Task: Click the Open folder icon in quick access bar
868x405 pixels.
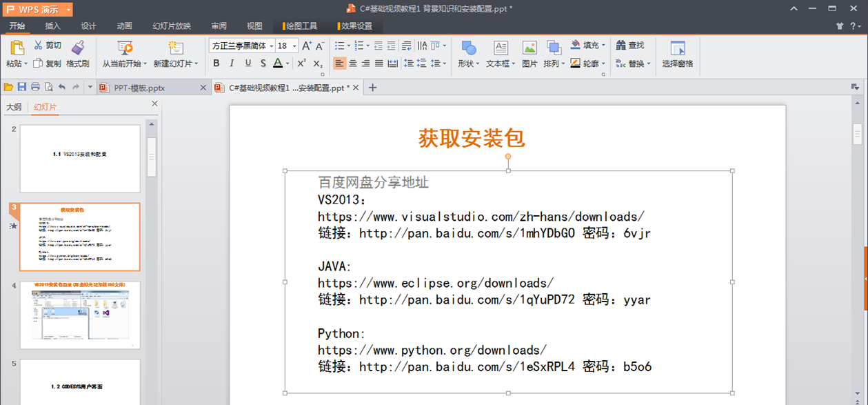Action: click(8, 87)
